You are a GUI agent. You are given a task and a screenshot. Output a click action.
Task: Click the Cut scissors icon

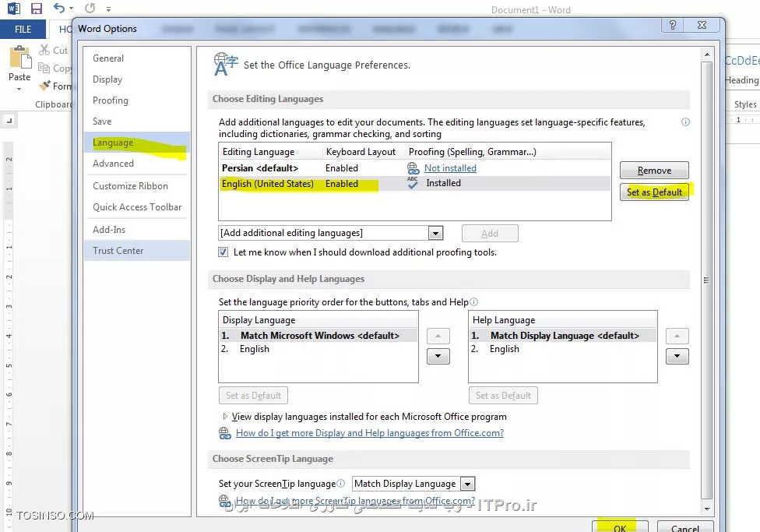[44, 50]
